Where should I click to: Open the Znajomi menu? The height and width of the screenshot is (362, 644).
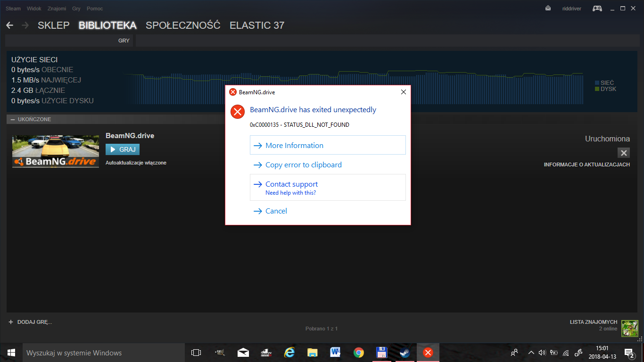pyautogui.click(x=57, y=8)
